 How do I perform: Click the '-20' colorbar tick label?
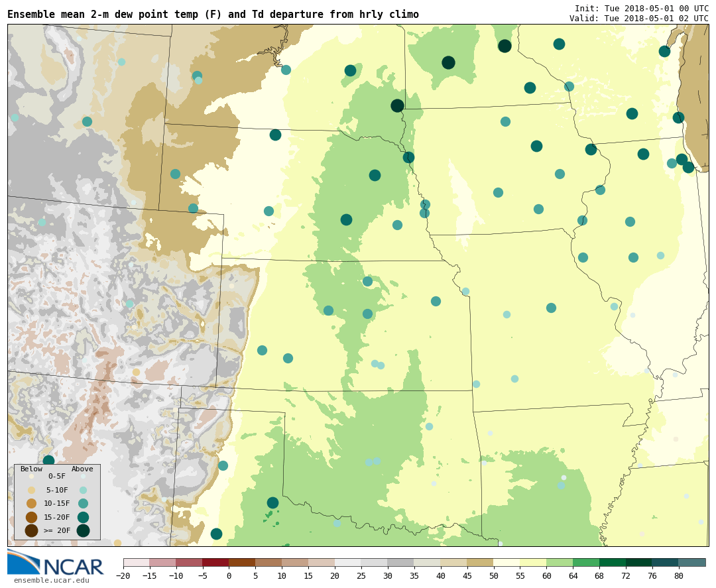[123, 575]
